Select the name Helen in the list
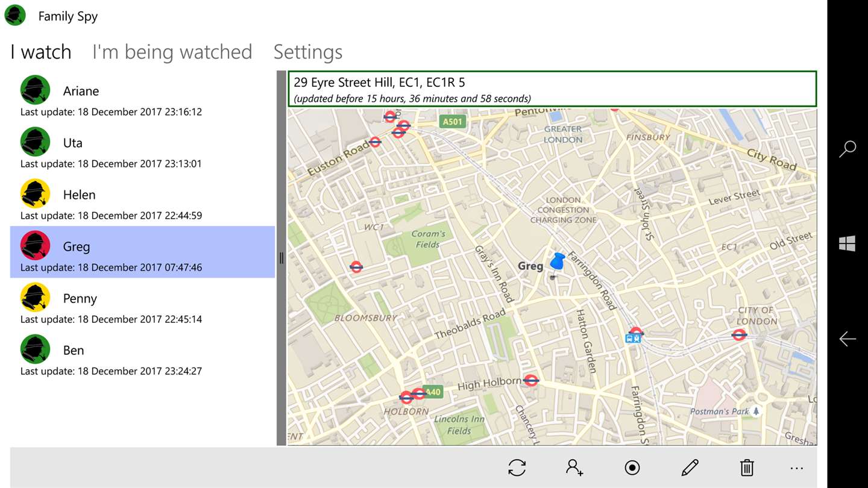Screen dimensions: 868x488 79,195
